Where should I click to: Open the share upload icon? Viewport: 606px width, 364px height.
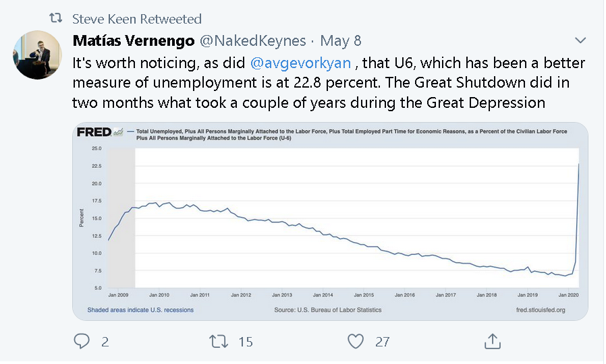click(x=493, y=341)
